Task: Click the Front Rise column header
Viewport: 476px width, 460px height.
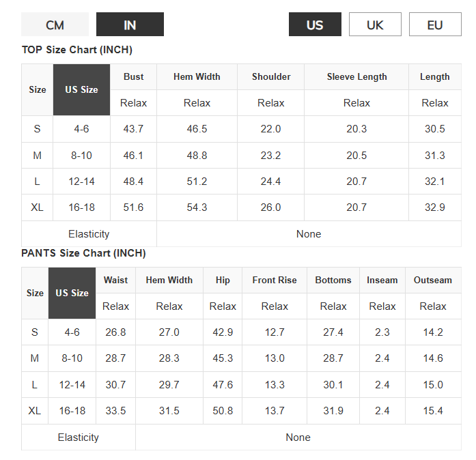Action: (x=275, y=280)
